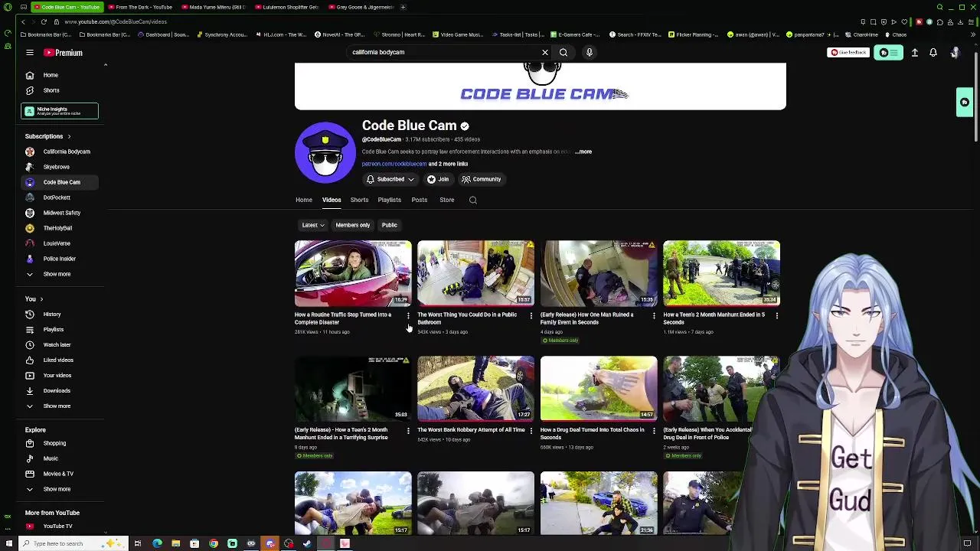Open Liked videos in the sidebar
Image resolution: width=980 pixels, height=551 pixels.
point(60,360)
